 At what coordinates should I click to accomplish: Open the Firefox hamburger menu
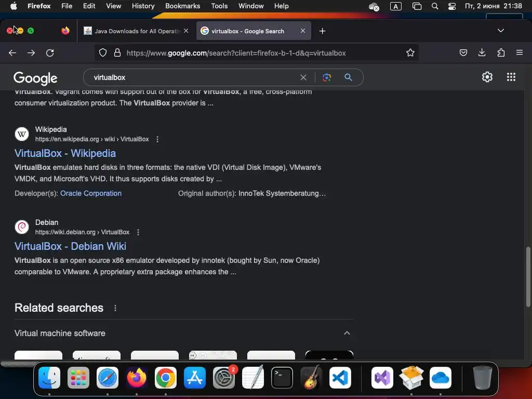point(520,52)
